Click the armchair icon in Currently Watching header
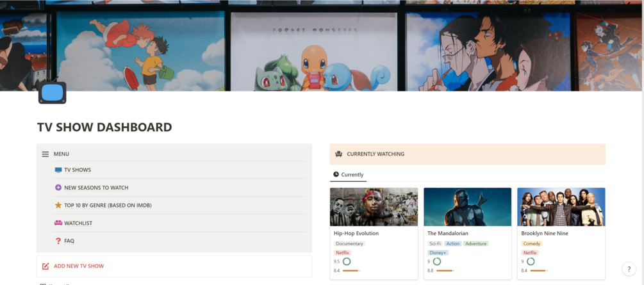This screenshot has height=285, width=644. [339, 154]
